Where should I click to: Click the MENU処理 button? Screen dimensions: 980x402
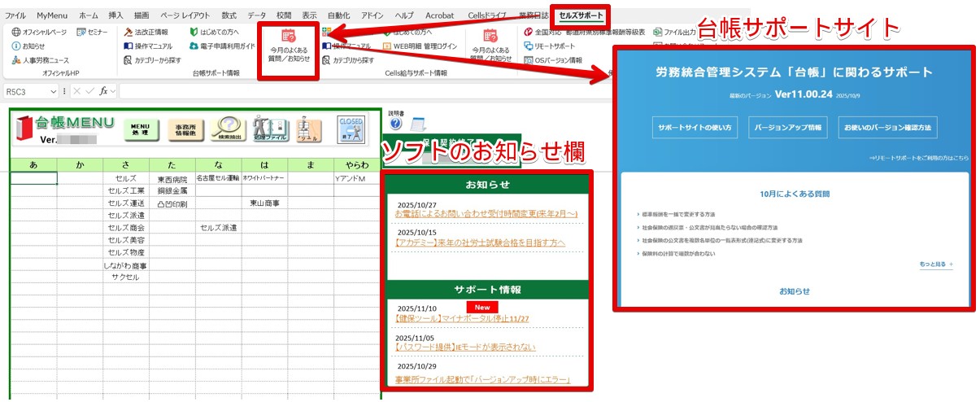click(x=142, y=129)
